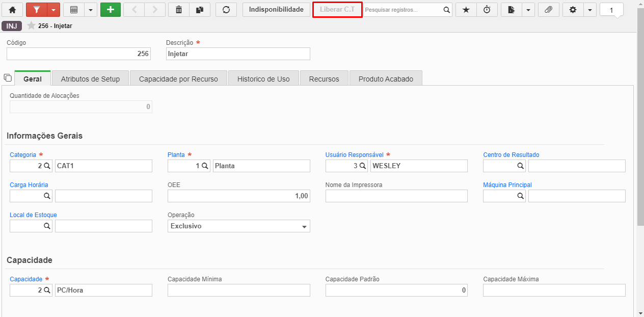Click the Liberar C.T button
The image size is (644, 317).
337,10
